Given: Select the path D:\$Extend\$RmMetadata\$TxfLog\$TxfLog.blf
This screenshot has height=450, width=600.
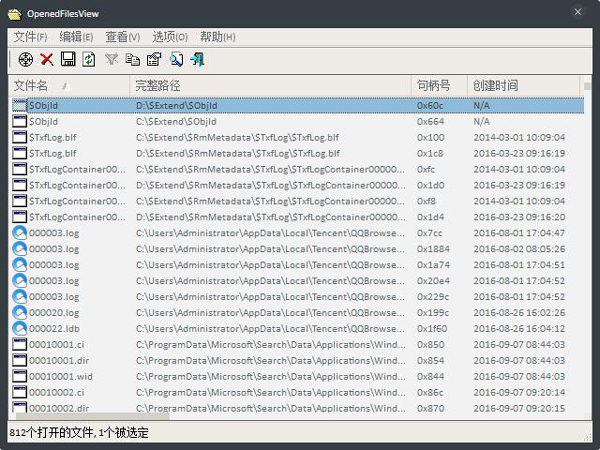Looking at the screenshot, I should click(x=238, y=153).
